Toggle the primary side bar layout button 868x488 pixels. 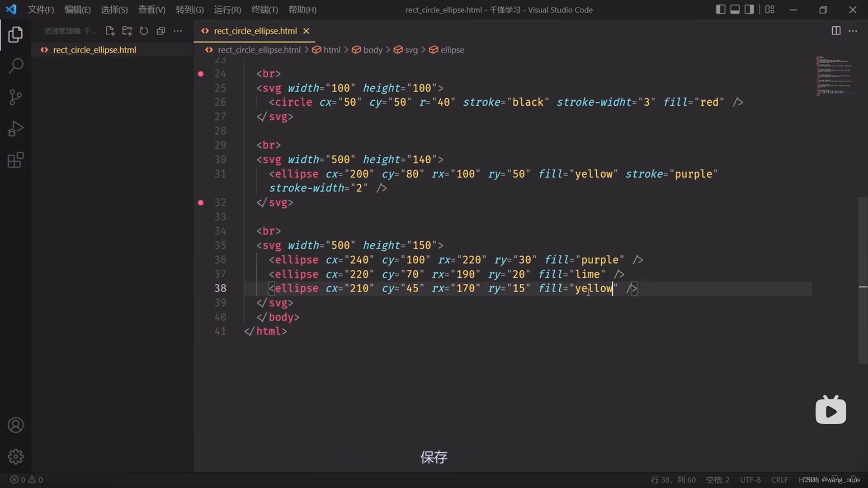point(721,9)
